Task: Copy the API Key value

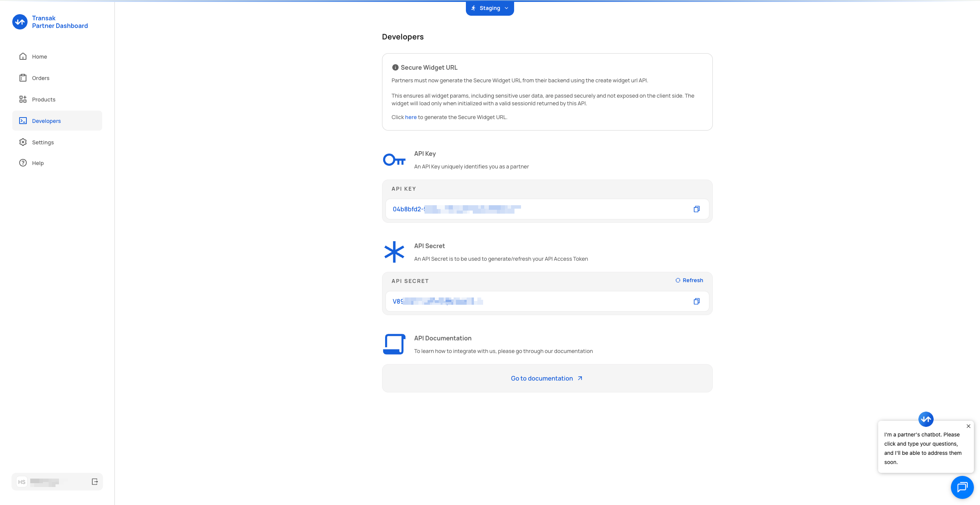Action: [696, 209]
